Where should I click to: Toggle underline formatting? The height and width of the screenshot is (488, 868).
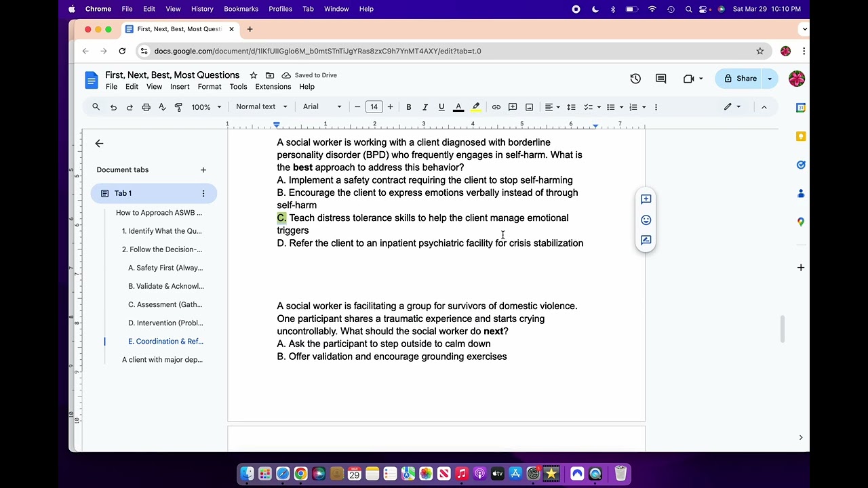[x=441, y=107]
